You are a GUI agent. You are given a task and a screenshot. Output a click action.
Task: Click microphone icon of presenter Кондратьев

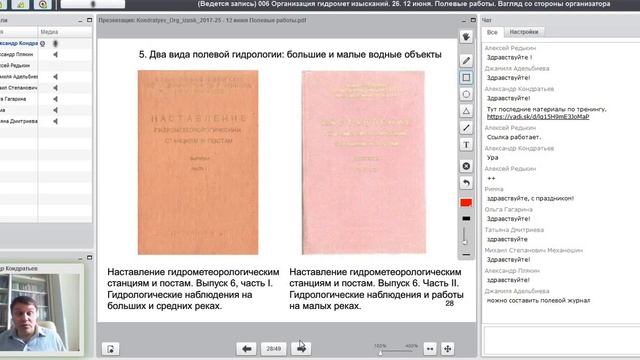click(56, 43)
